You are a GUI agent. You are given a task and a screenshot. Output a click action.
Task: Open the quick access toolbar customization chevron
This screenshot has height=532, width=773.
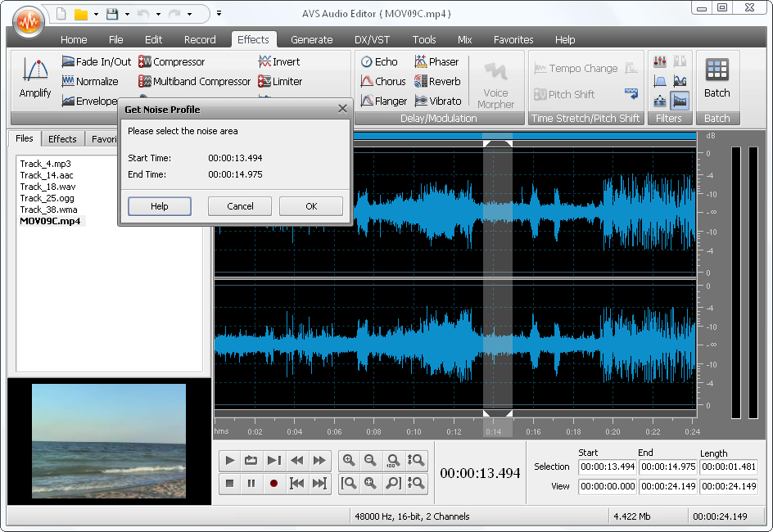pos(219,12)
